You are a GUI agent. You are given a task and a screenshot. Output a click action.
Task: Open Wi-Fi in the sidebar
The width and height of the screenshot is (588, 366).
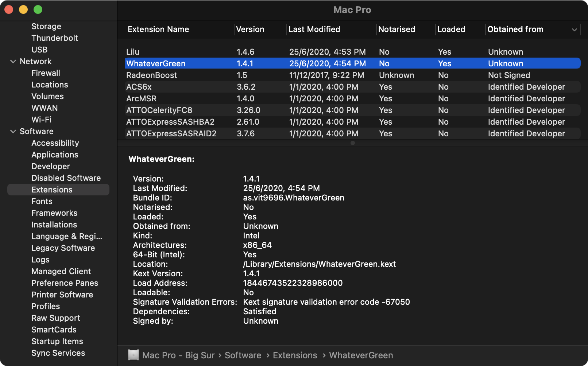click(x=42, y=120)
